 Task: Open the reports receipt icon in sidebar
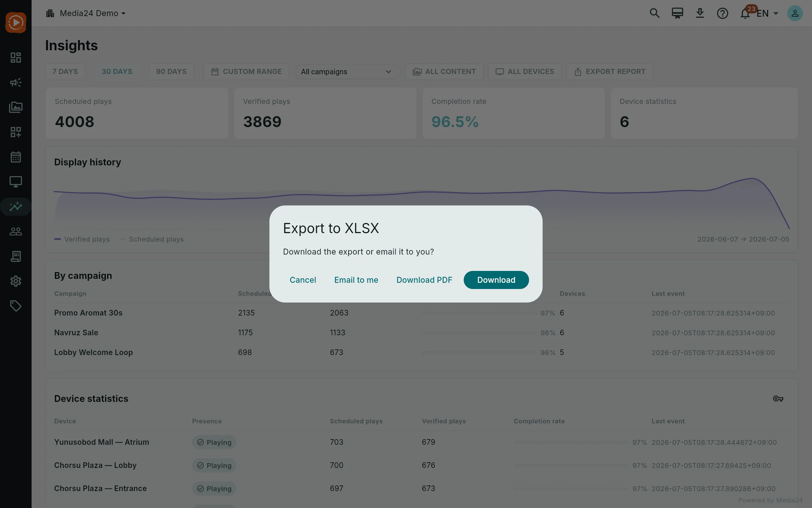[x=16, y=256]
